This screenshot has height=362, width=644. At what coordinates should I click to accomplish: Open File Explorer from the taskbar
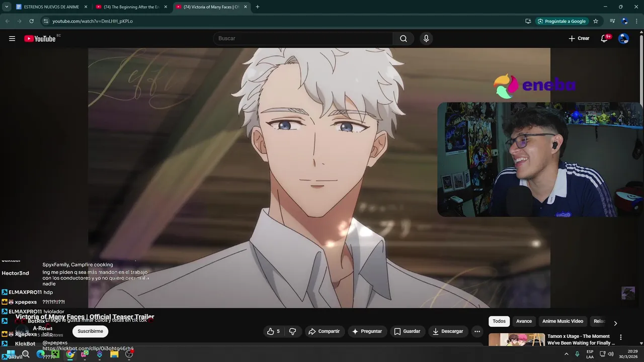pos(114,354)
